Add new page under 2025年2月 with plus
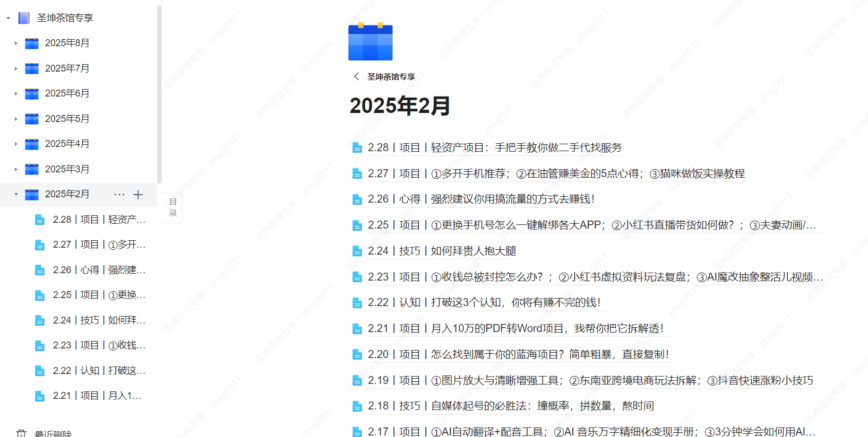This screenshot has height=437, width=868. (138, 195)
